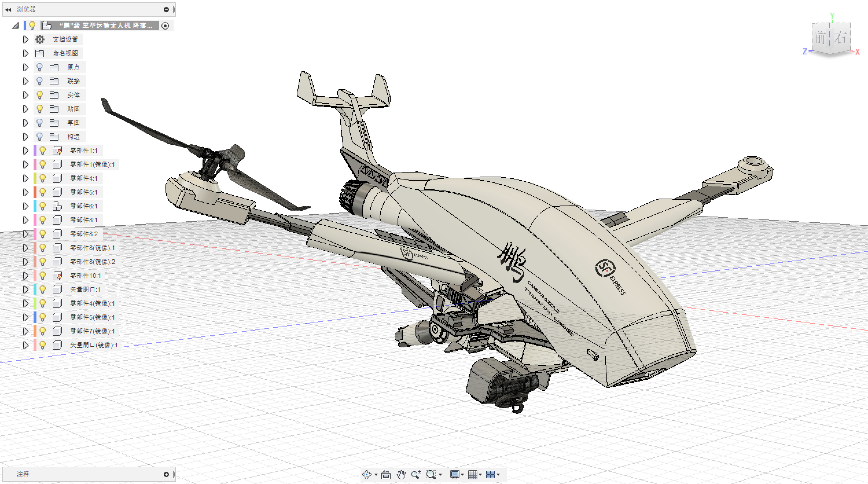This screenshot has height=484, width=868.
Task: Click the 右 face of ViewCube
Action: [x=841, y=38]
